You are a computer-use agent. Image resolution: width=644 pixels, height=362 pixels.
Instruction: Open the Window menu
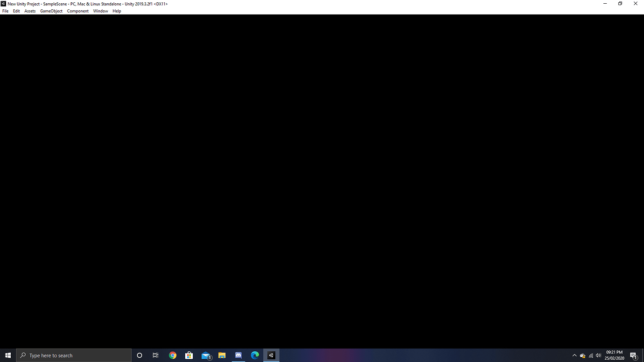click(x=100, y=11)
